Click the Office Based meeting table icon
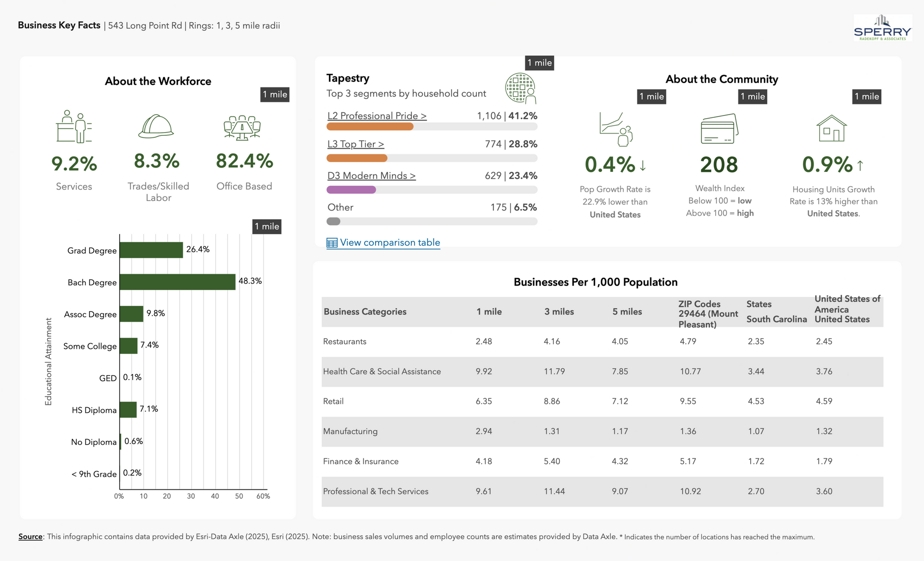Image resolution: width=924 pixels, height=561 pixels. (x=242, y=128)
